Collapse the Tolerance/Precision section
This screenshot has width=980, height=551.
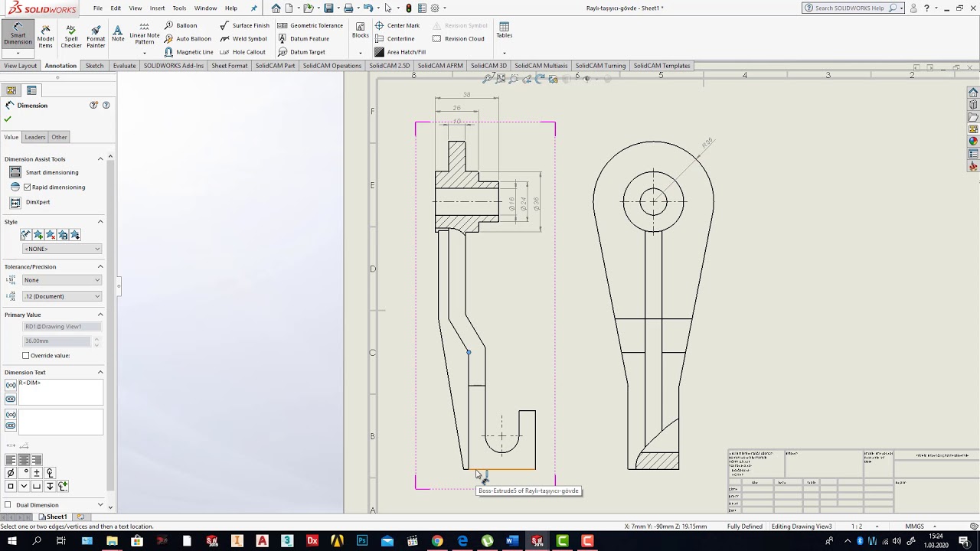(x=100, y=267)
